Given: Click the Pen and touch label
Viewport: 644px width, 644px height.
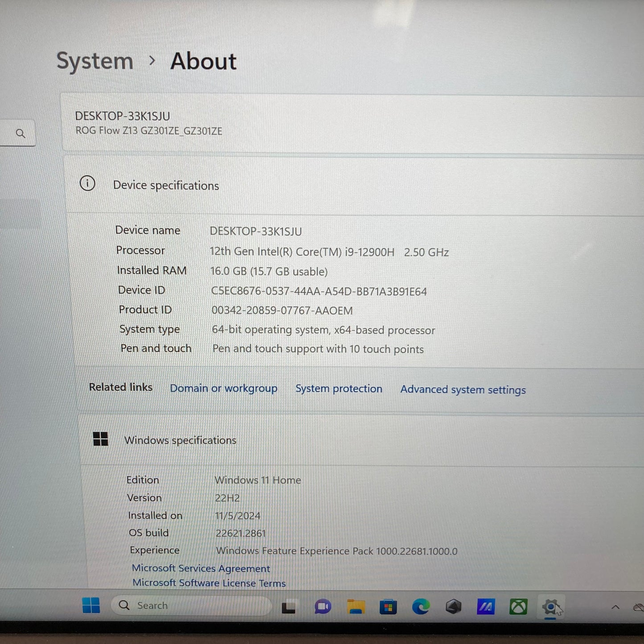Looking at the screenshot, I should click(x=156, y=348).
